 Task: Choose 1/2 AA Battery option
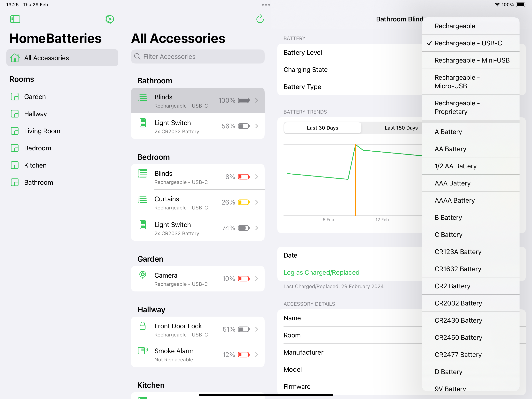pos(471,166)
